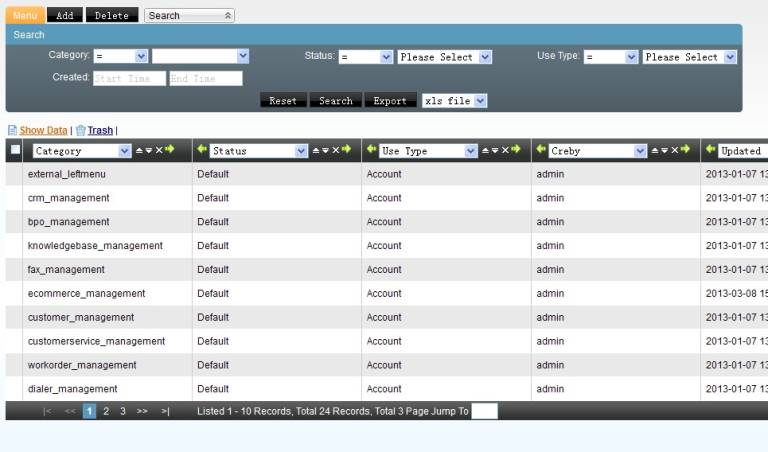
Task: Click the Jump To page number field
Action: pyautogui.click(x=484, y=411)
